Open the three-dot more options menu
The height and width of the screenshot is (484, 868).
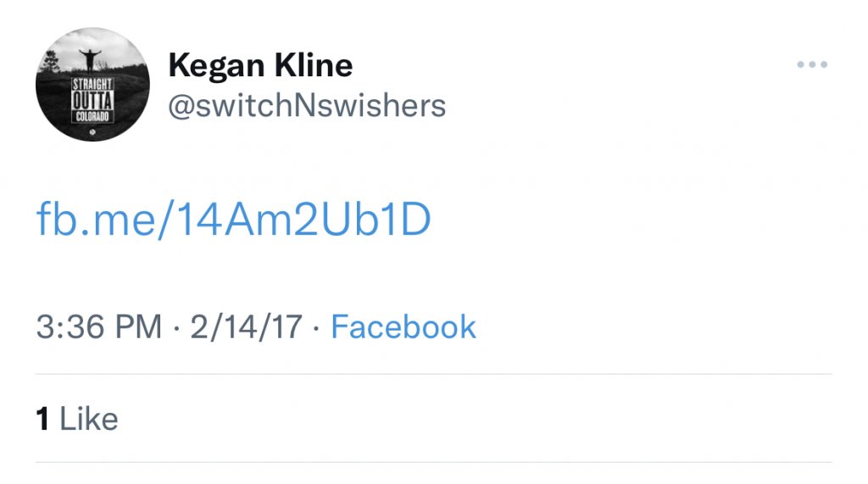coord(811,65)
